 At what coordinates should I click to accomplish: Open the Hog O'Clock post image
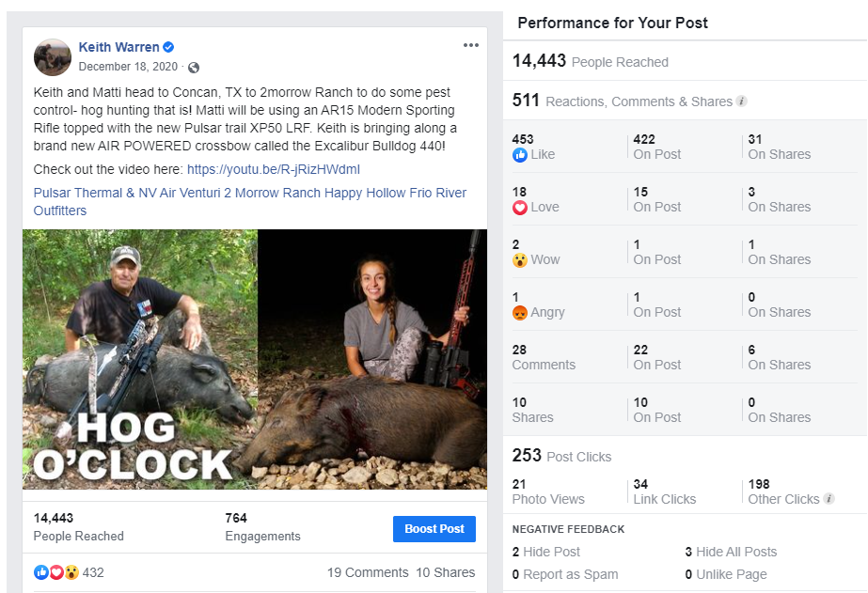(x=255, y=359)
